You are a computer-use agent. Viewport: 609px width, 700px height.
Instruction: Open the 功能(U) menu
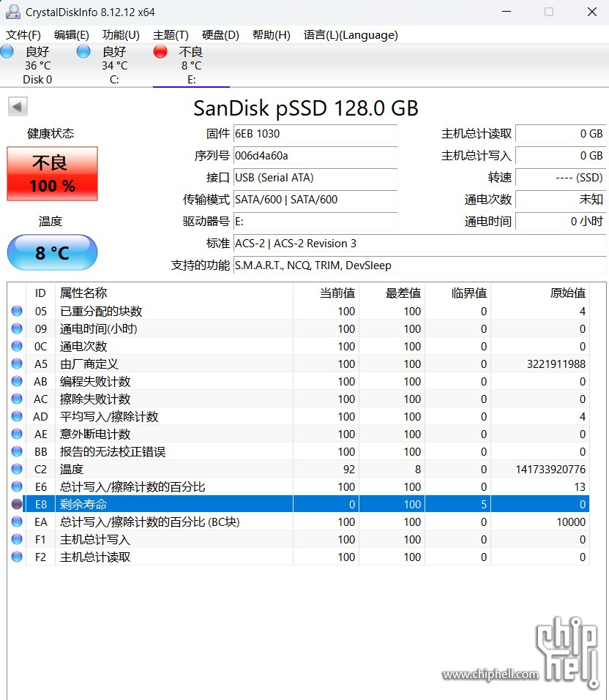tap(121, 35)
